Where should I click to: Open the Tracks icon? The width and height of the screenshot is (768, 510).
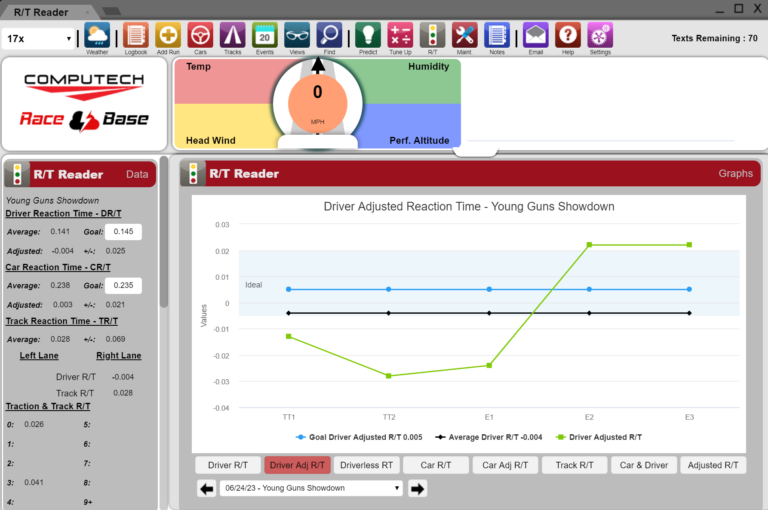pos(232,35)
